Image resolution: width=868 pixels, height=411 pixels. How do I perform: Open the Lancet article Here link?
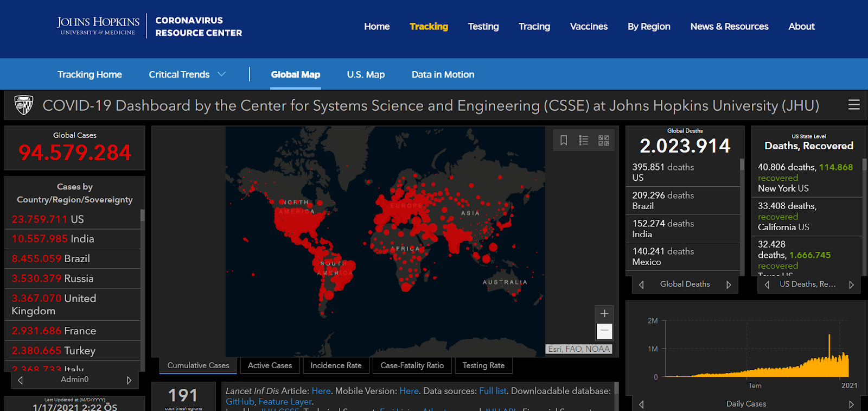[x=321, y=391]
